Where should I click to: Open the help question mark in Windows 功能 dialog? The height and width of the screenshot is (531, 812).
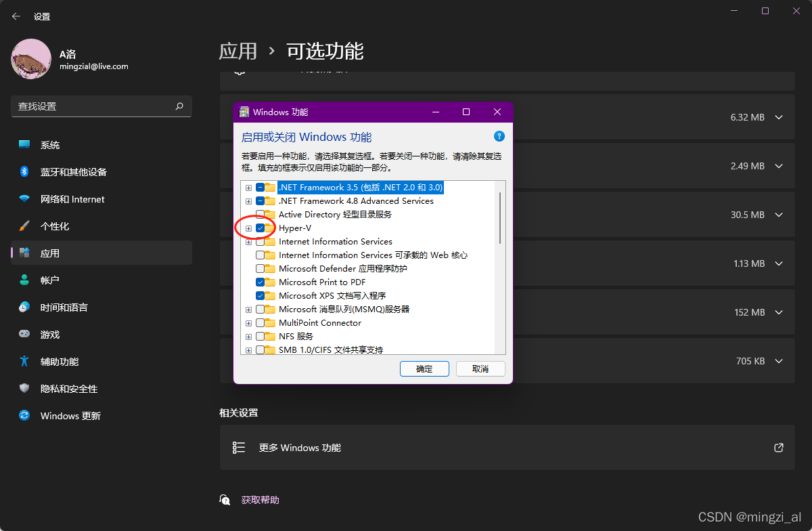tap(499, 136)
